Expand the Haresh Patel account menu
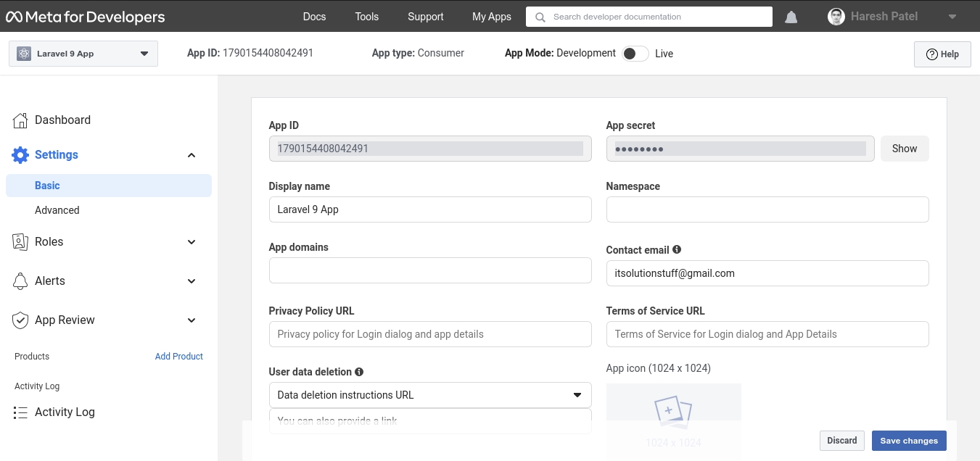Image resolution: width=980 pixels, height=461 pixels. coord(952,17)
